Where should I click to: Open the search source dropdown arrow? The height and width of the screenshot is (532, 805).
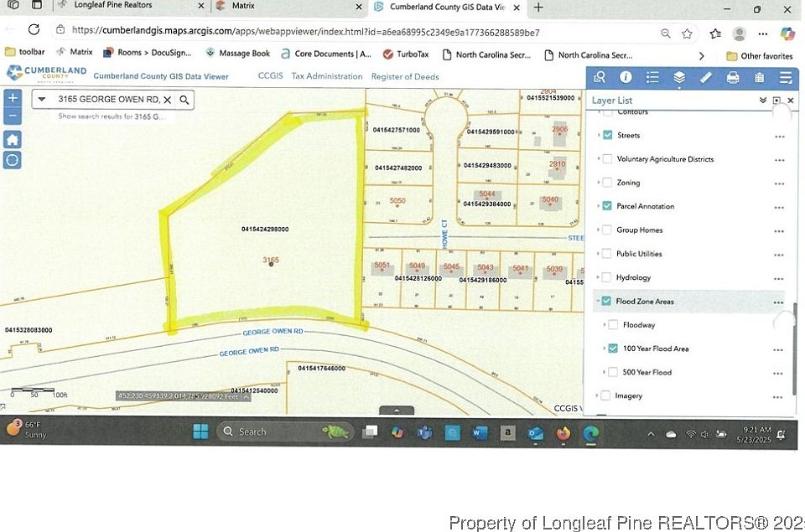pos(42,100)
